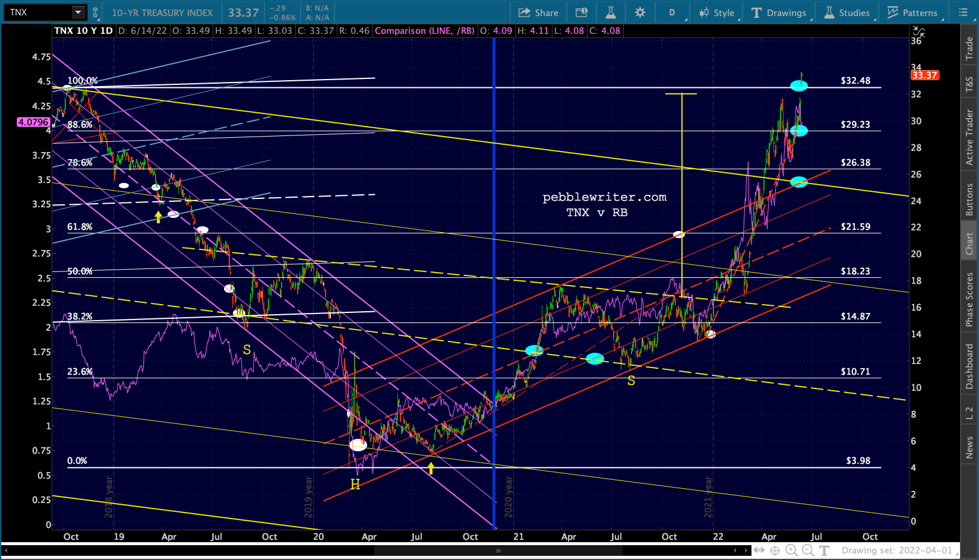This screenshot has height=560, width=979.
Task: Open the quote details info icon
Action: click(x=582, y=12)
